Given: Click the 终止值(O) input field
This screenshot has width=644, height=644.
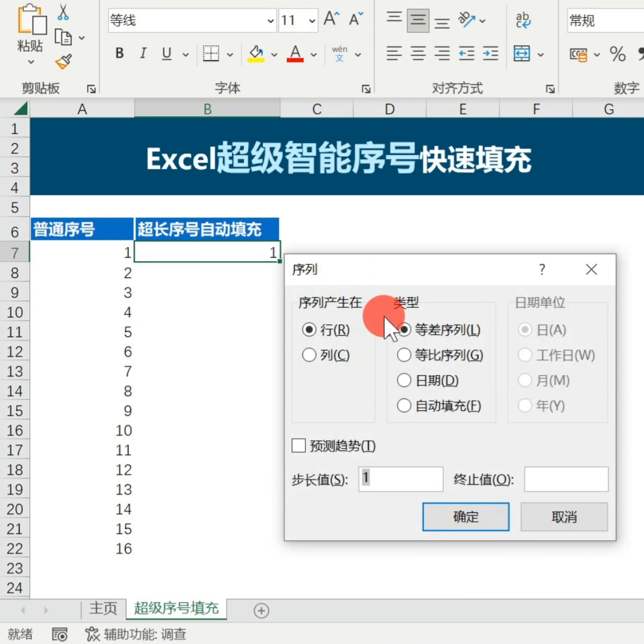Looking at the screenshot, I should click(x=566, y=479).
